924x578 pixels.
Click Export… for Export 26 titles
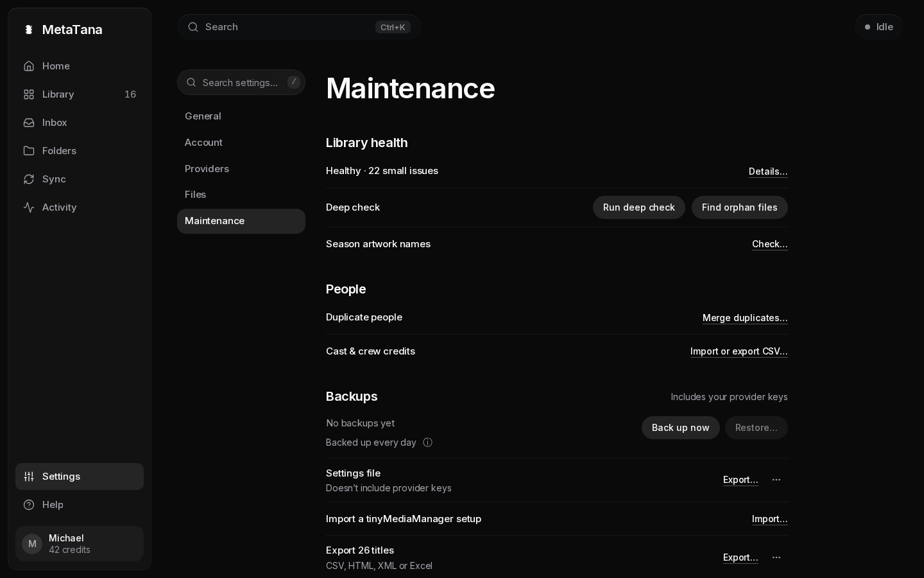click(x=740, y=557)
